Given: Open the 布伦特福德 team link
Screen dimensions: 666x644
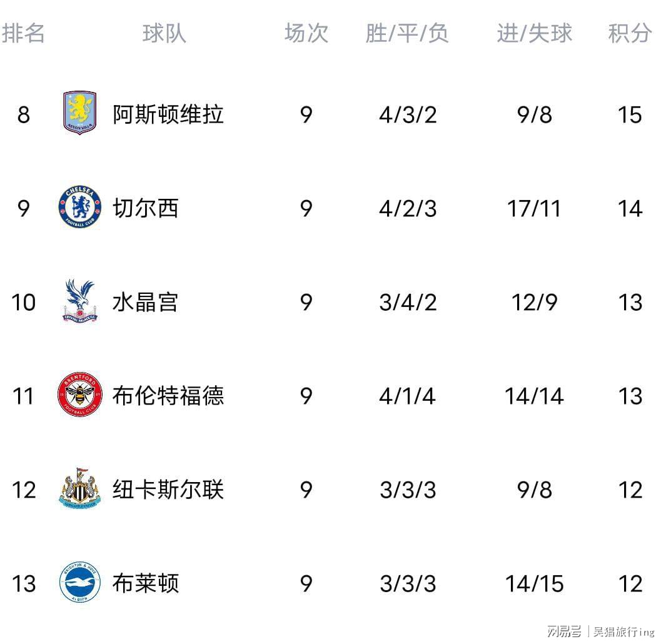Looking at the screenshot, I should (168, 396).
